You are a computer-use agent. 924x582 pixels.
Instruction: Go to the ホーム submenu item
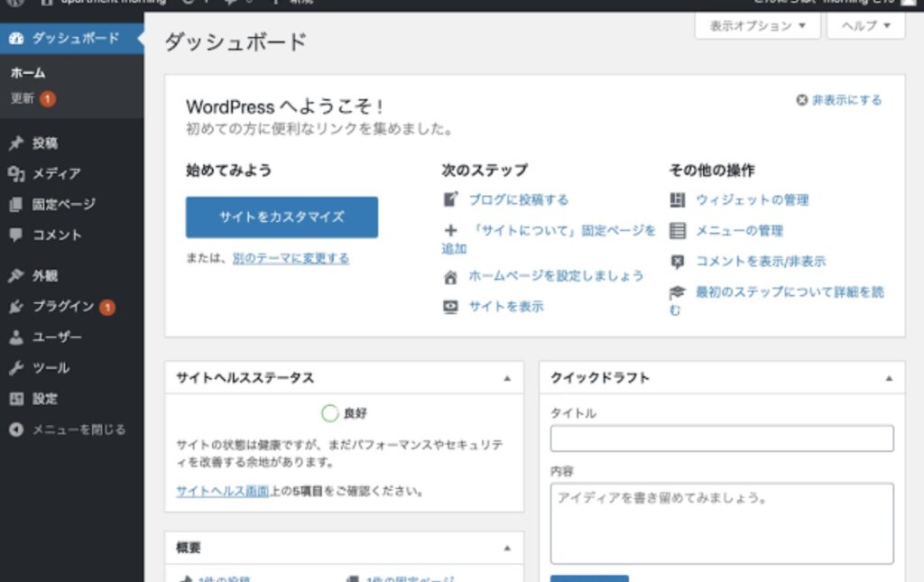coord(28,73)
